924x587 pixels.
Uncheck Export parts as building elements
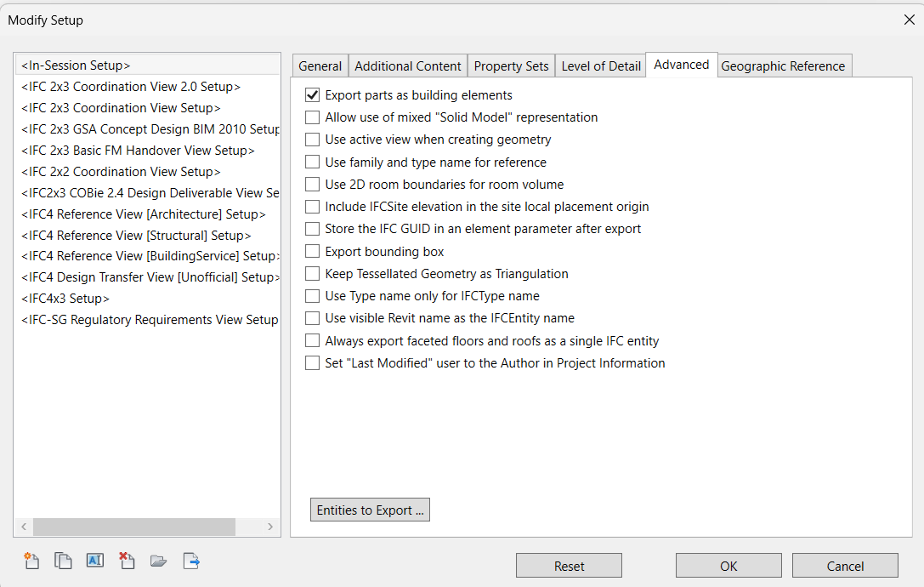(x=312, y=95)
